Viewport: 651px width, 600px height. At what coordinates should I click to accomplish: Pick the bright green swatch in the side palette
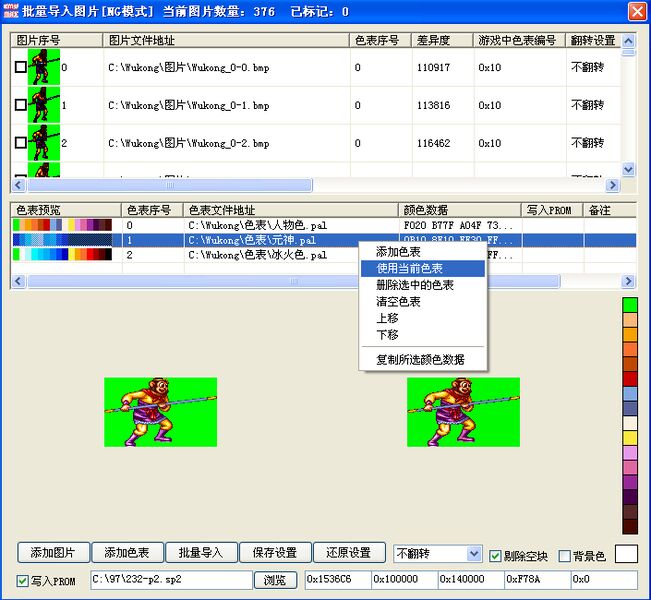pyautogui.click(x=630, y=304)
